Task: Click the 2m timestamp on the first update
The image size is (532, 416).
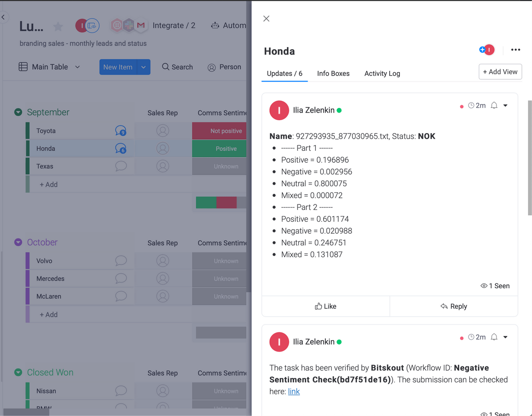Action: [477, 106]
